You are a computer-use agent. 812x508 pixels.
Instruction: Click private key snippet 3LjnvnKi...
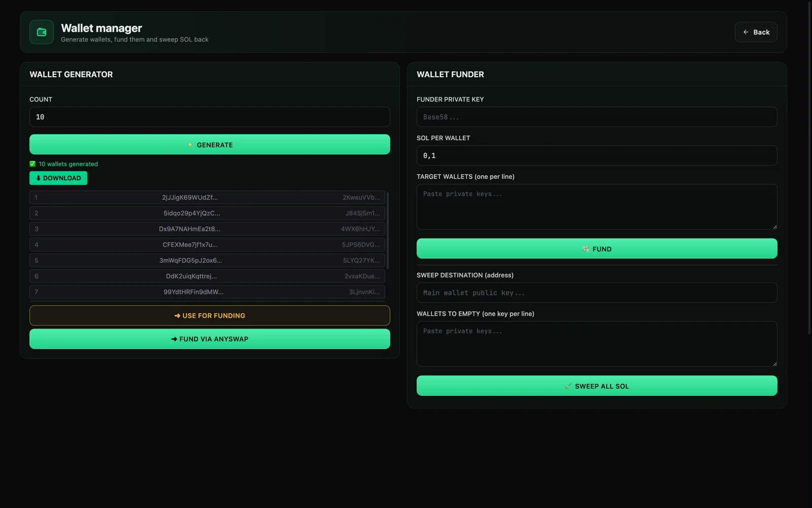tap(364, 292)
